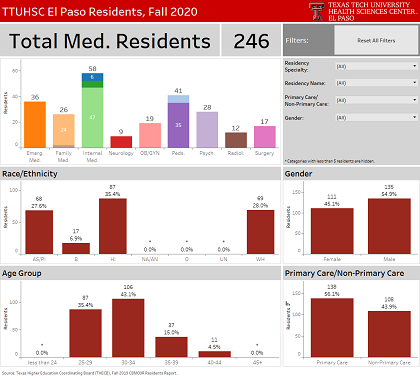The image size is (420, 380).
Task: Click the Gender section header
Action: [298, 174]
